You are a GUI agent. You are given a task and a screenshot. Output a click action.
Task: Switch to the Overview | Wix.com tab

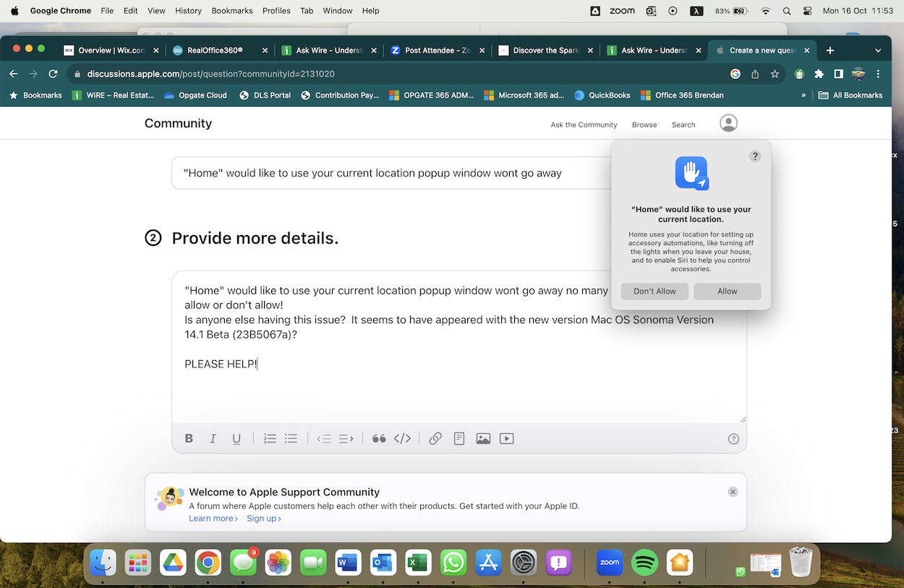(111, 51)
